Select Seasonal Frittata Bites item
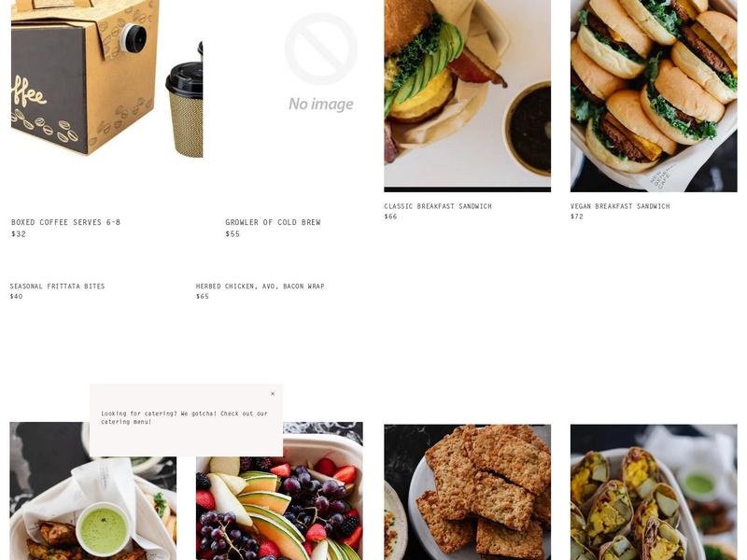The image size is (747, 560). click(57, 287)
